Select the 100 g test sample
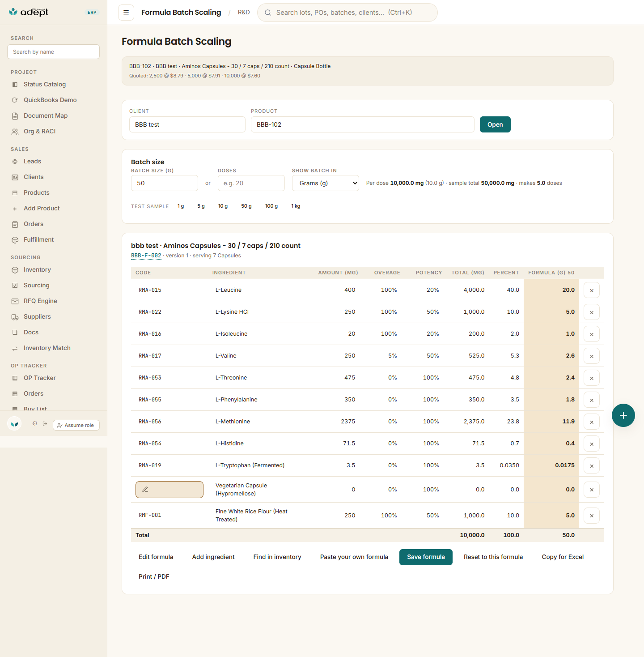The image size is (644, 657). (271, 206)
